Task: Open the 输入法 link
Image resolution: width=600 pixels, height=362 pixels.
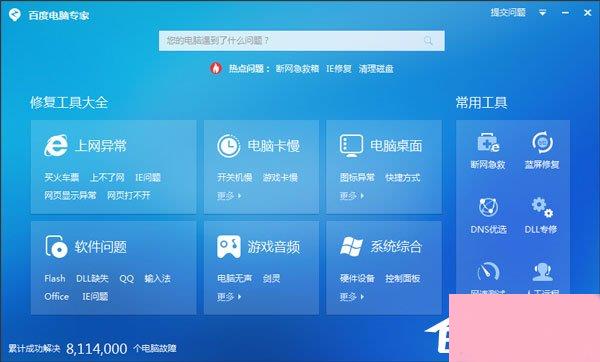Action: coord(157,279)
